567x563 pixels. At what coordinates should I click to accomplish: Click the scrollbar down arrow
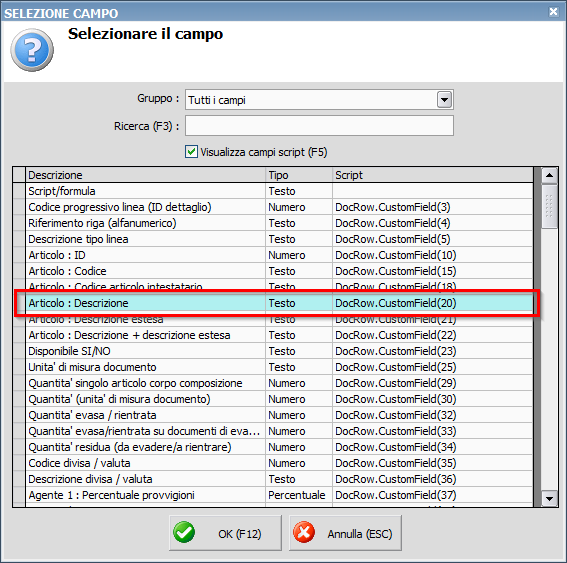click(549, 499)
